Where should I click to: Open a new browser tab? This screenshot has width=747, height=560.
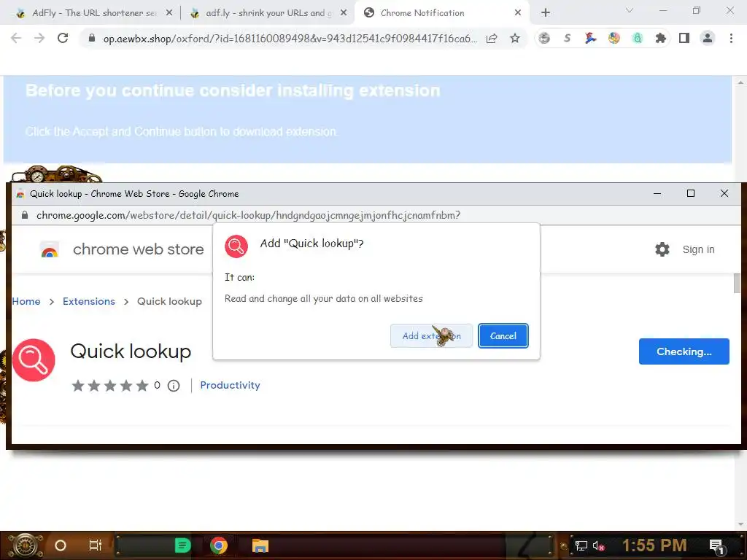tap(546, 13)
